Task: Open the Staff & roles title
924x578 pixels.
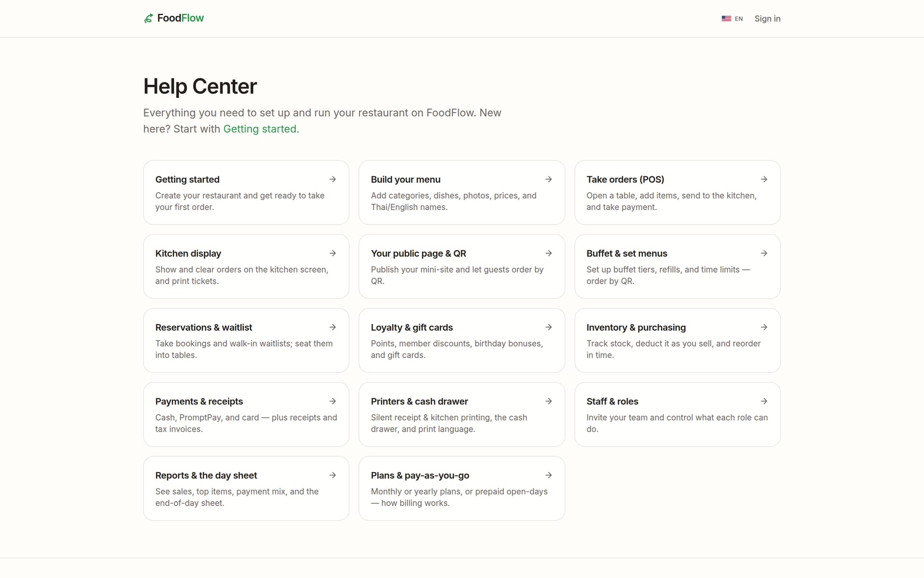Action: (612, 402)
